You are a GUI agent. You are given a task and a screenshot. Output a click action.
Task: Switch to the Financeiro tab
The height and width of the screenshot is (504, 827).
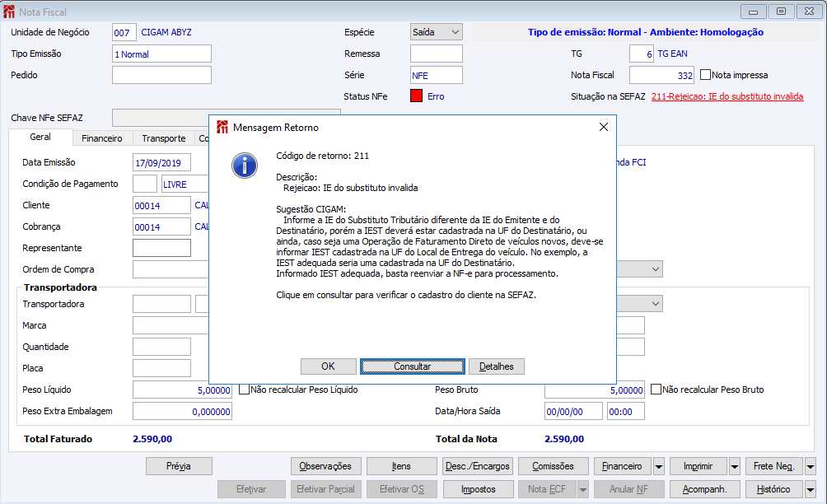point(102,138)
